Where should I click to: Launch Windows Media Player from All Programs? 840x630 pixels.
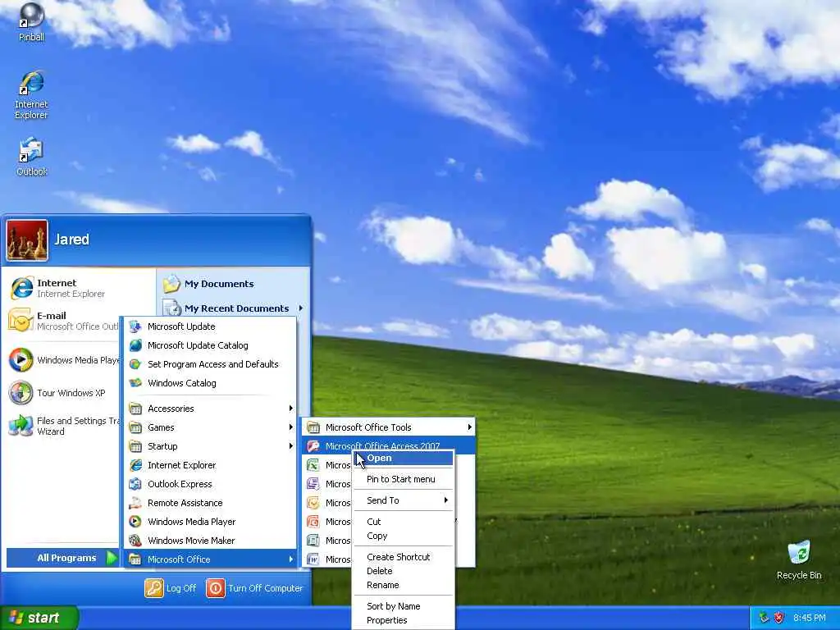click(210, 521)
